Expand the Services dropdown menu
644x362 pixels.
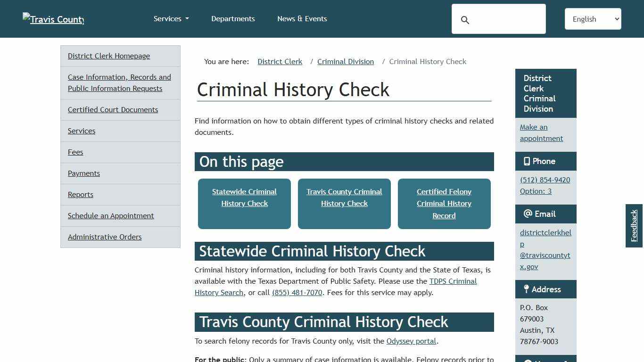171,18
